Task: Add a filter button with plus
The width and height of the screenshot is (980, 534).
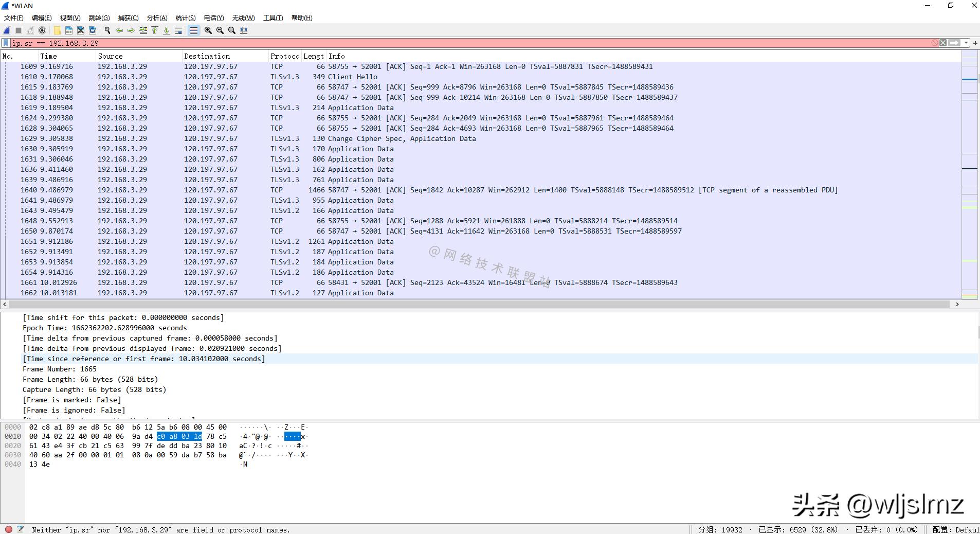Action: point(975,43)
